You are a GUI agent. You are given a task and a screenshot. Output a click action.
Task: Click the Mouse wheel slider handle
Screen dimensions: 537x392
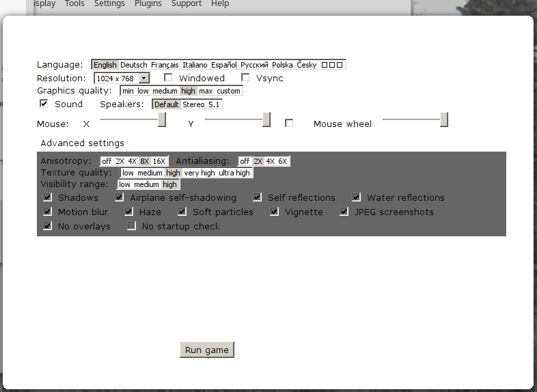[x=444, y=120]
